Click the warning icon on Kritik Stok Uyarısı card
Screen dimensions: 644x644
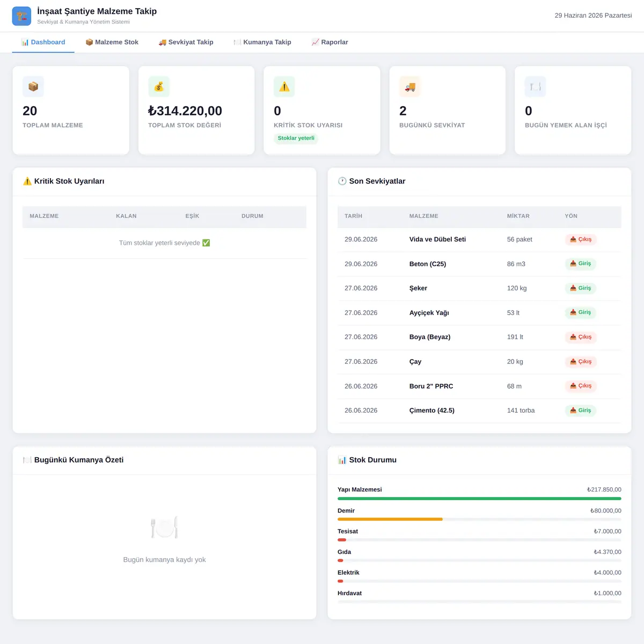tap(284, 86)
